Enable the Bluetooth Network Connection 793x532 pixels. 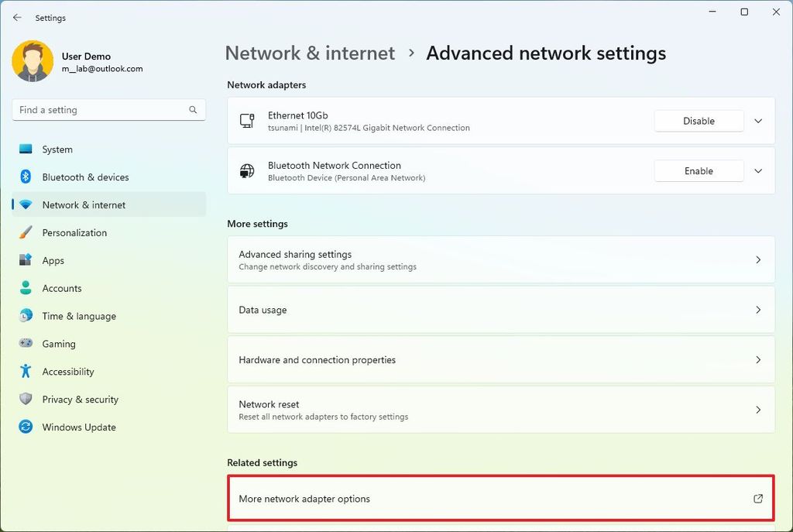[x=698, y=170]
